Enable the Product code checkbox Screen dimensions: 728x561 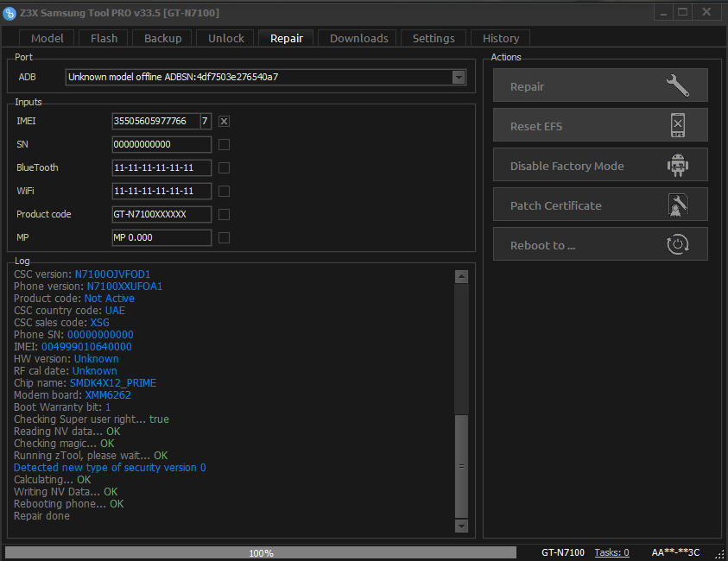224,214
